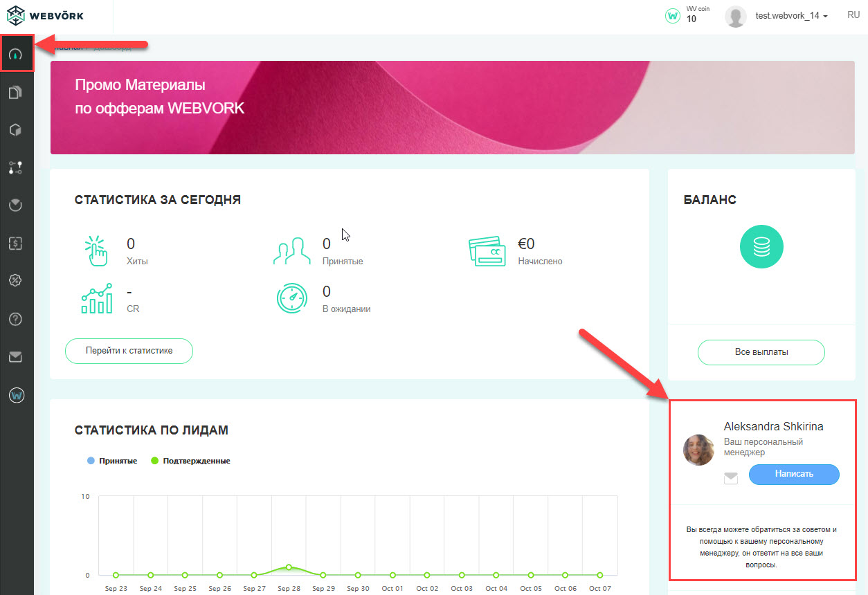The image size is (868, 595).
Task: Open the Промо Материалы banner
Action: click(x=452, y=107)
